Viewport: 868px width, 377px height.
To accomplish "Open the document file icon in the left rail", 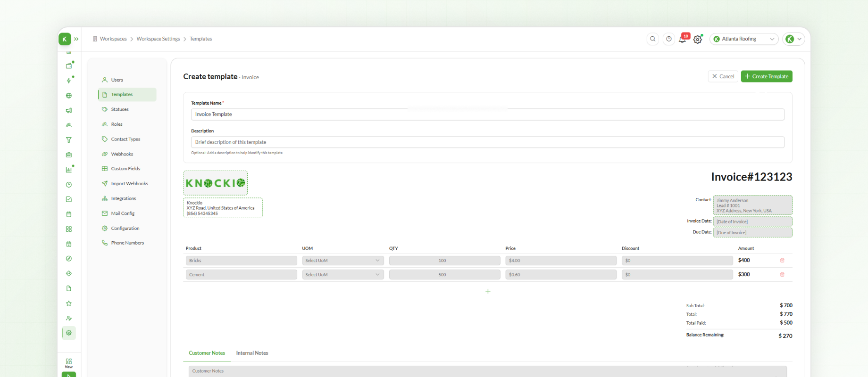I will pos(69,288).
